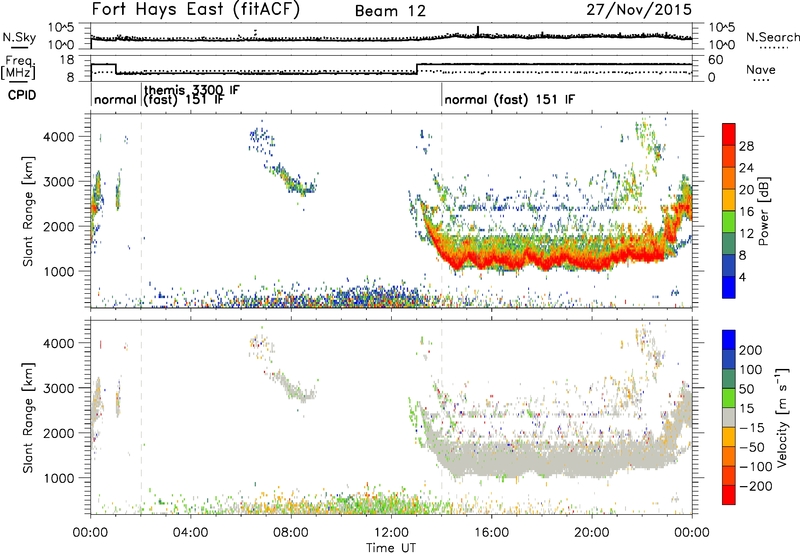Image resolution: width=800 pixels, height=554 pixels.
Task: Pick the red bottom segment of velocity colorbar
Action: pos(729,495)
